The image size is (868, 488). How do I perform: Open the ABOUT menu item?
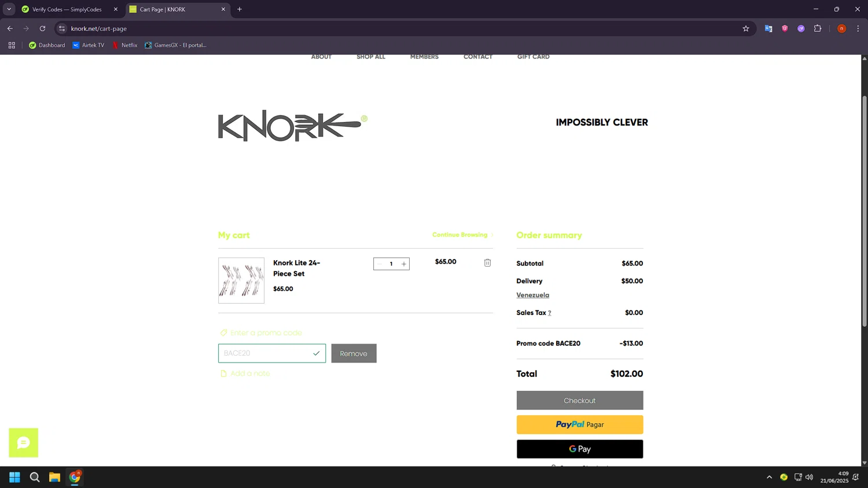tap(321, 57)
